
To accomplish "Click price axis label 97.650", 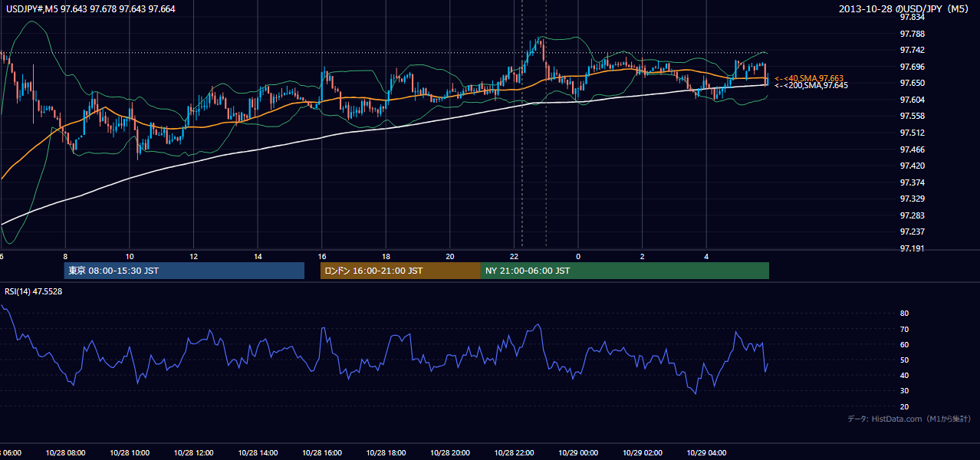I will [913, 83].
